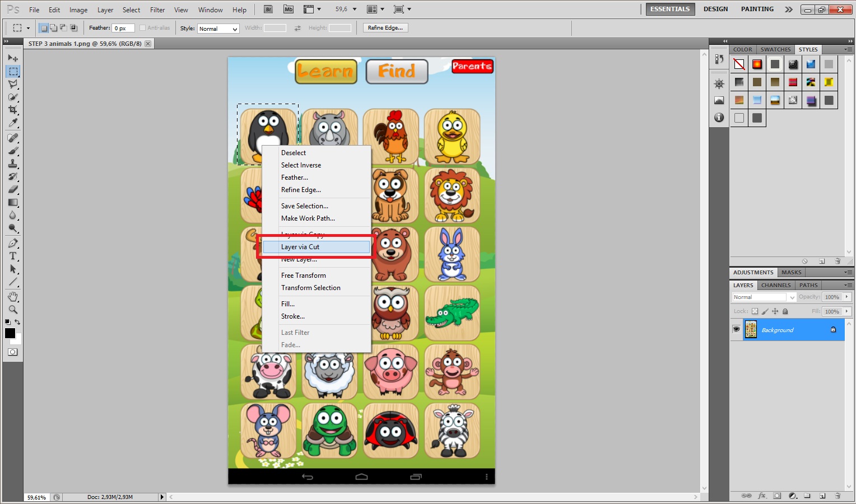Toggle Lock transparent pixels in Layers panel
The image size is (856, 504).
point(755,311)
